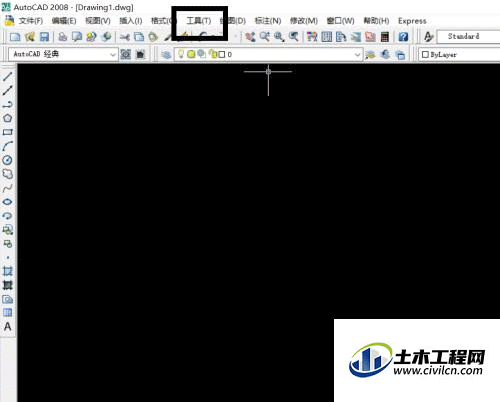The image size is (500, 402).
Task: Expand the AutoCAD 经典 workspace dropdown
Action: pos(113,54)
